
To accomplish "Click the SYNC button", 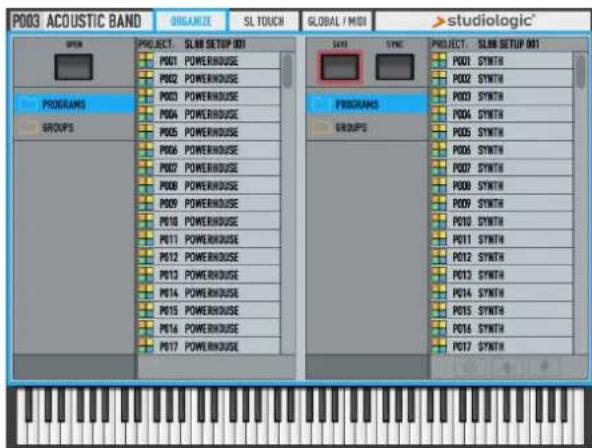I will (x=395, y=67).
